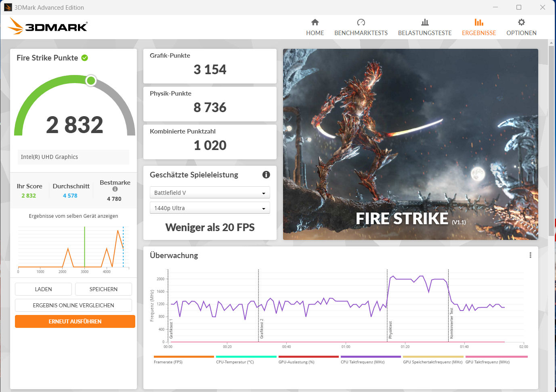556x392 pixels.
Task: Click the Grafiktest 2 marker in chart
Action: pyautogui.click(x=262, y=328)
